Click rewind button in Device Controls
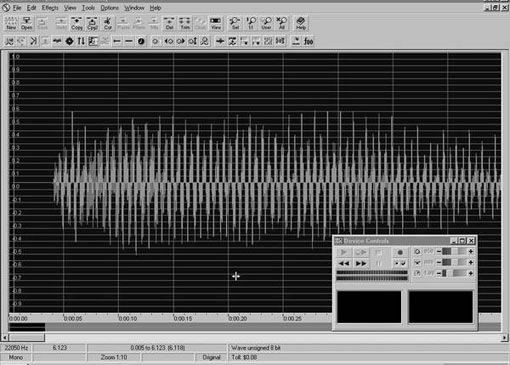This screenshot has height=365, width=510. pyautogui.click(x=344, y=263)
